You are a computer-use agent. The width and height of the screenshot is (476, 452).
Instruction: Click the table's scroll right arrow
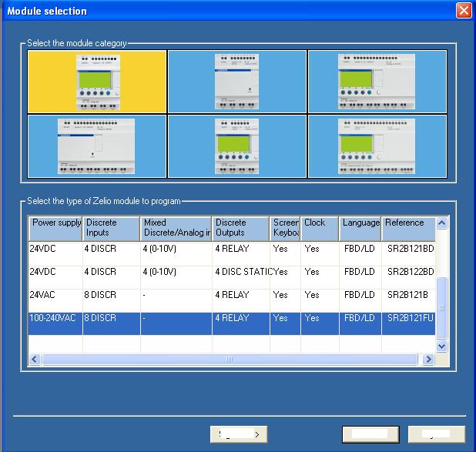(428, 360)
